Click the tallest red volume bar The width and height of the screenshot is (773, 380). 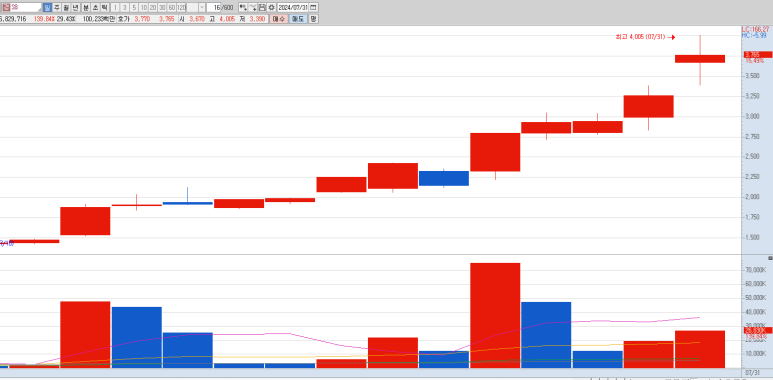pyautogui.click(x=494, y=315)
